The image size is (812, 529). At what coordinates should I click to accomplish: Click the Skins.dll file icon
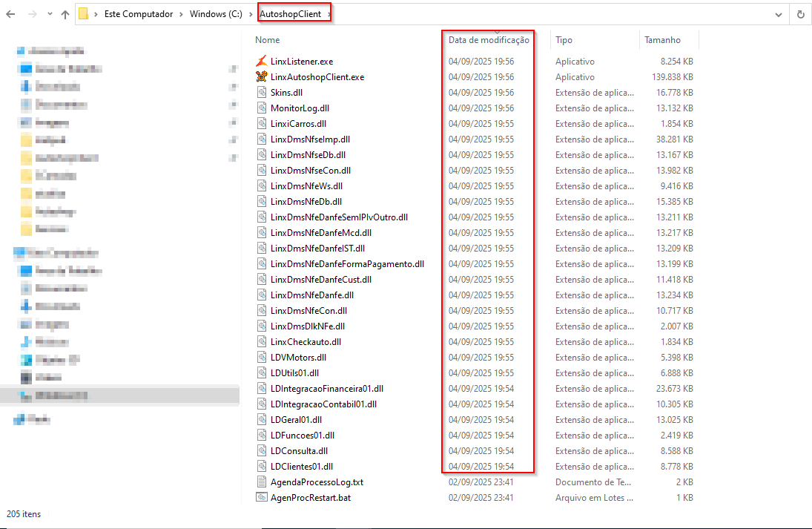(x=262, y=92)
